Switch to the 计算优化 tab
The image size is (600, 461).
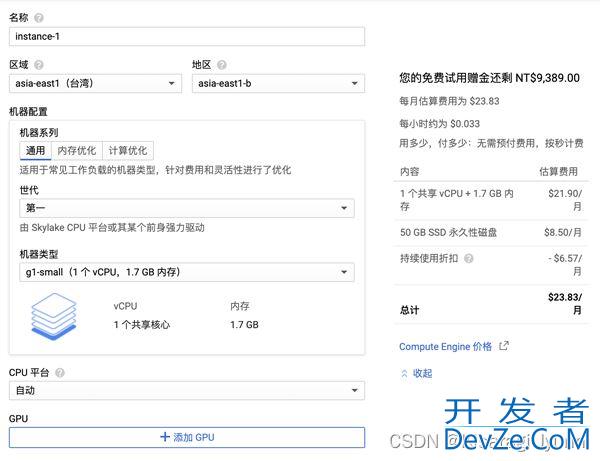coord(128,150)
